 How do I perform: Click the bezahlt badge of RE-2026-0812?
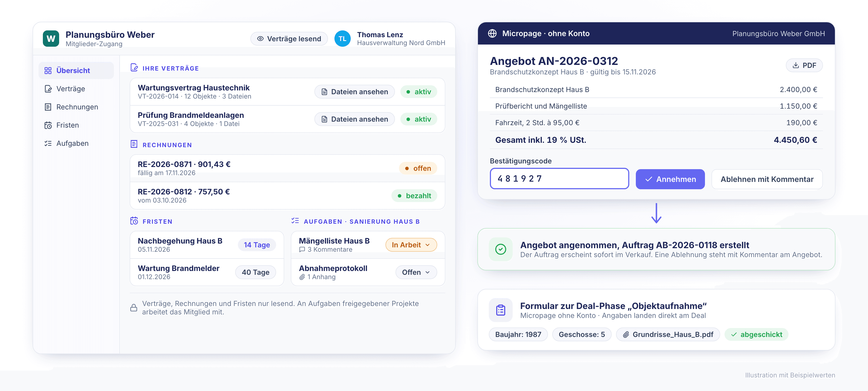414,196
